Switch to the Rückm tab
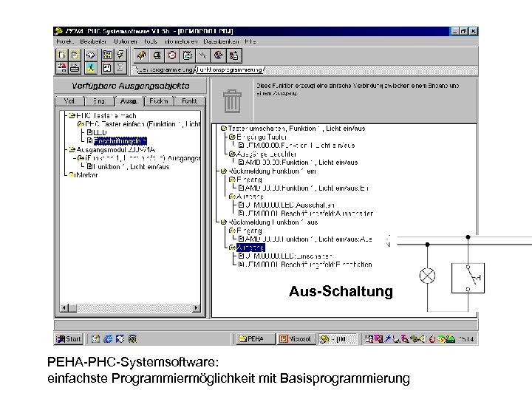Image resolution: width=532 pixels, height=399 pixels. click(159, 101)
